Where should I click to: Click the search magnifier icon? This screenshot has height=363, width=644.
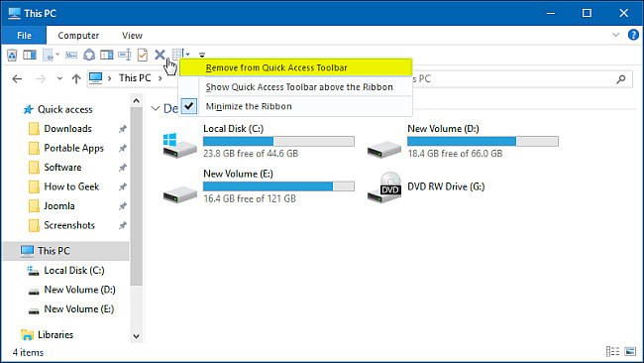tap(621, 79)
